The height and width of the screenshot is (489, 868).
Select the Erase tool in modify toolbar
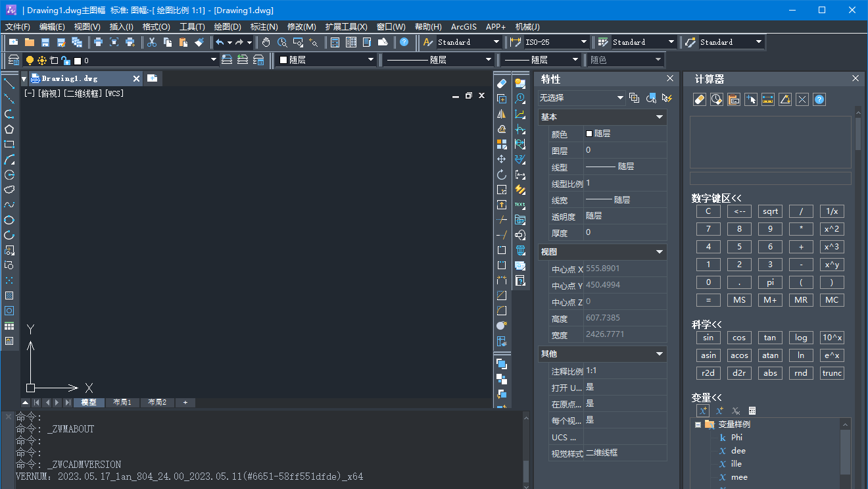(502, 84)
